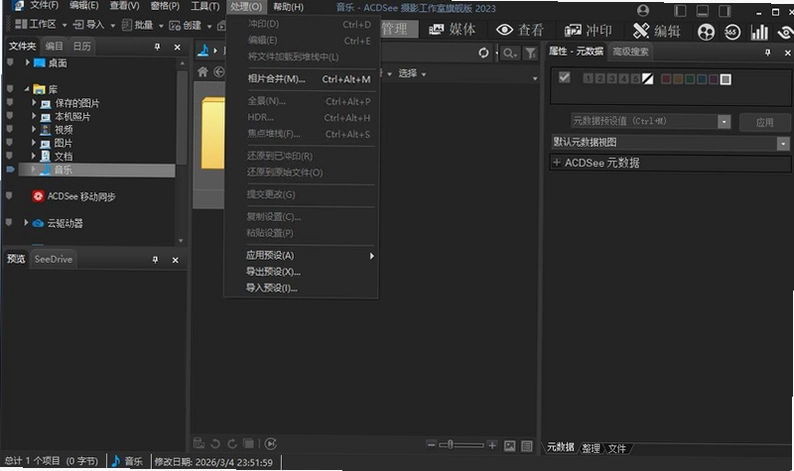794x471 pixels.
Task: Toggle easy-select marker beside 保存的图片
Action: point(10,102)
